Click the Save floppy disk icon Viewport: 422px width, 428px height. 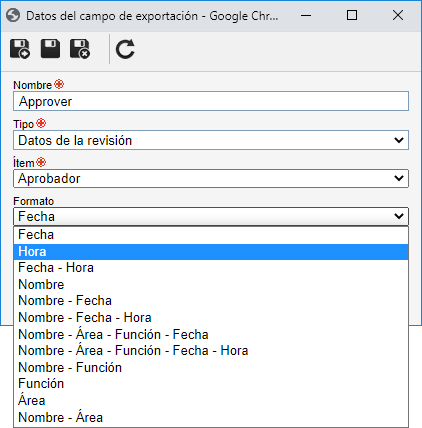[x=50, y=49]
